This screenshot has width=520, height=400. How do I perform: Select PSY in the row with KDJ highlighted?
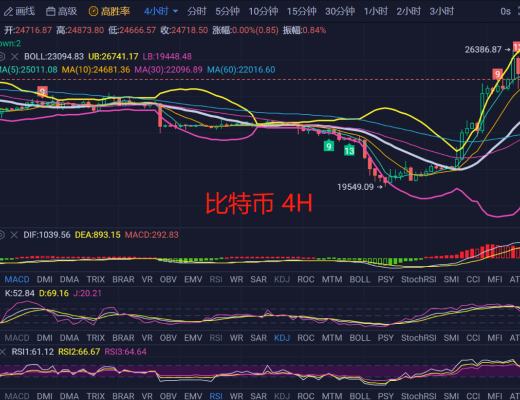(x=385, y=338)
